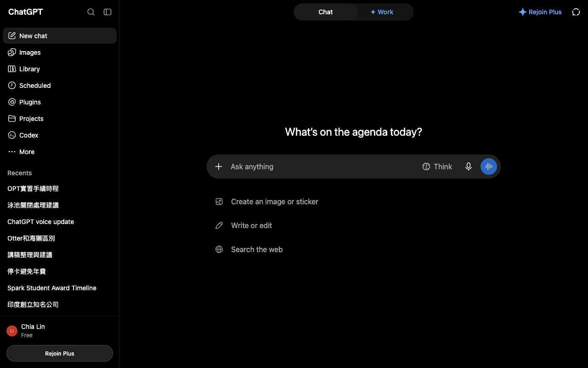Image resolution: width=588 pixels, height=368 pixels.
Task: Open recent chat 泳池關閉處理建議
Action: (x=60, y=205)
